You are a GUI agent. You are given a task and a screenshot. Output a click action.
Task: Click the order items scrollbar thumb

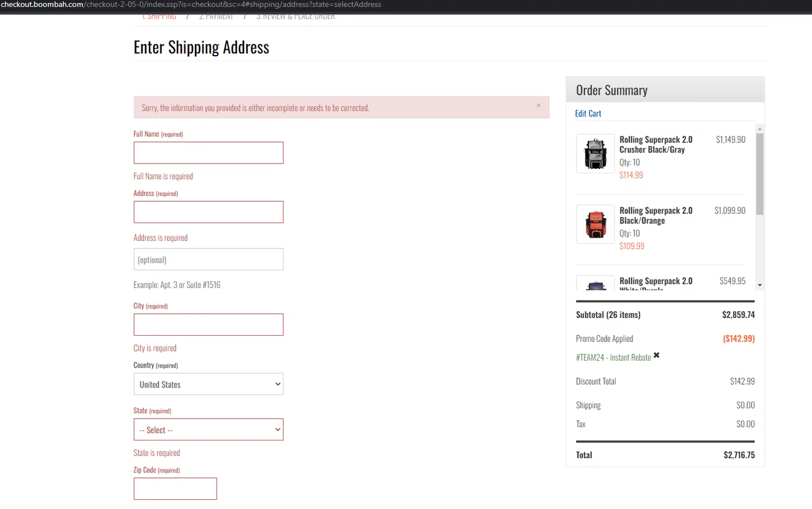759,173
